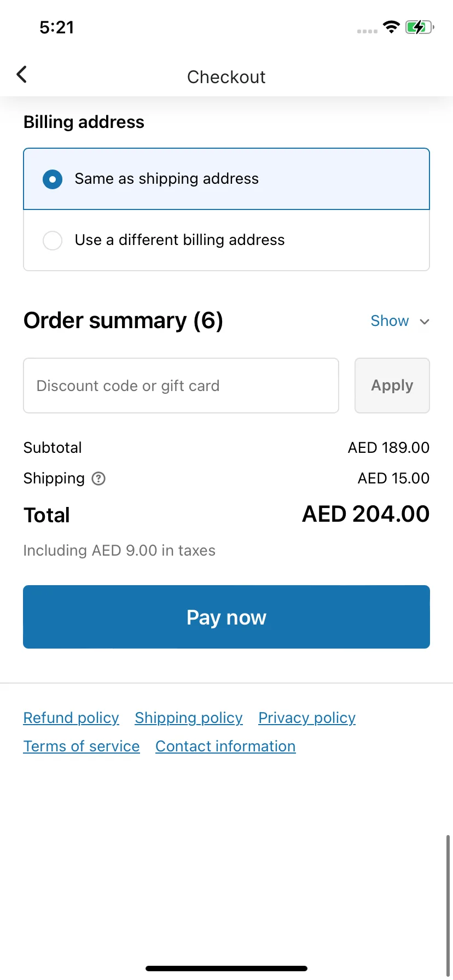Open the Refund policy link
Screen dimensions: 453x980
(71, 717)
